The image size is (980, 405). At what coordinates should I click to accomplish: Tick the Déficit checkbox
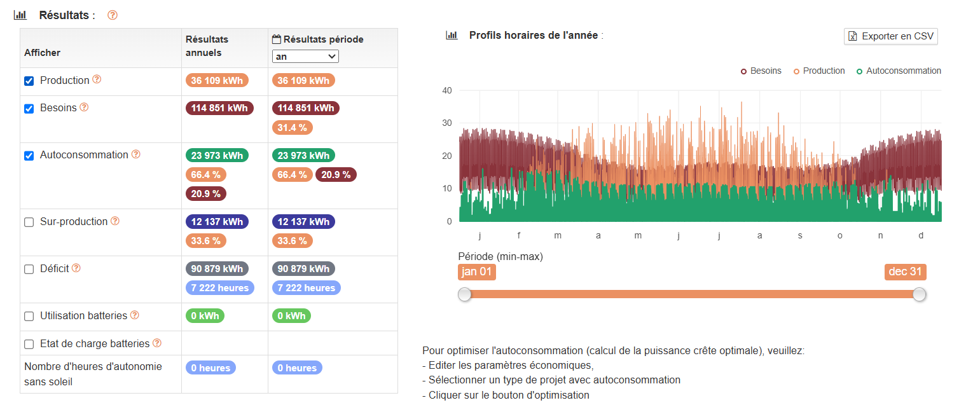[29, 269]
